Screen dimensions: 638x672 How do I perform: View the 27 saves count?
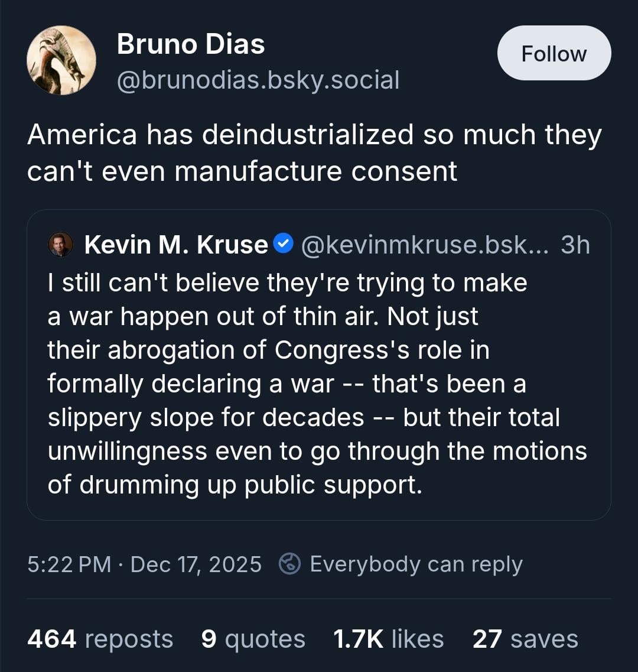click(525, 639)
